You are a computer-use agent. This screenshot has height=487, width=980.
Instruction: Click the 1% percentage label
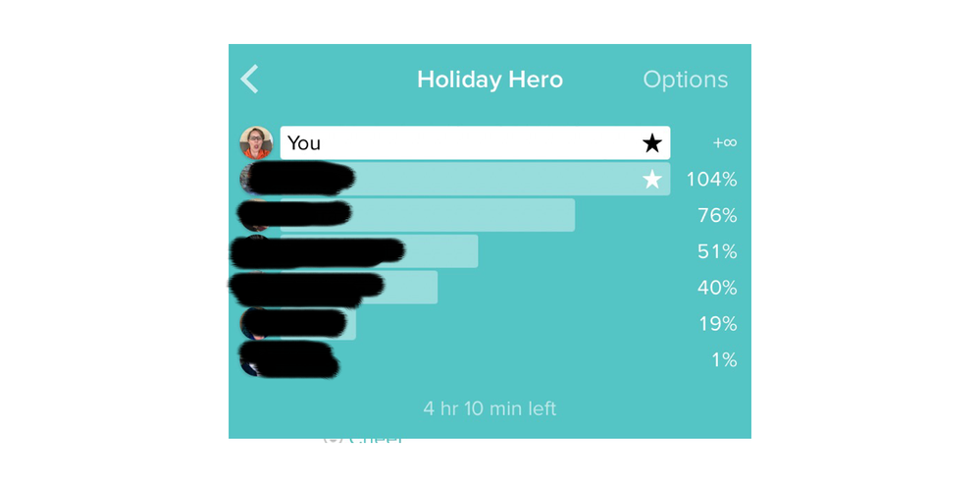coord(724,360)
